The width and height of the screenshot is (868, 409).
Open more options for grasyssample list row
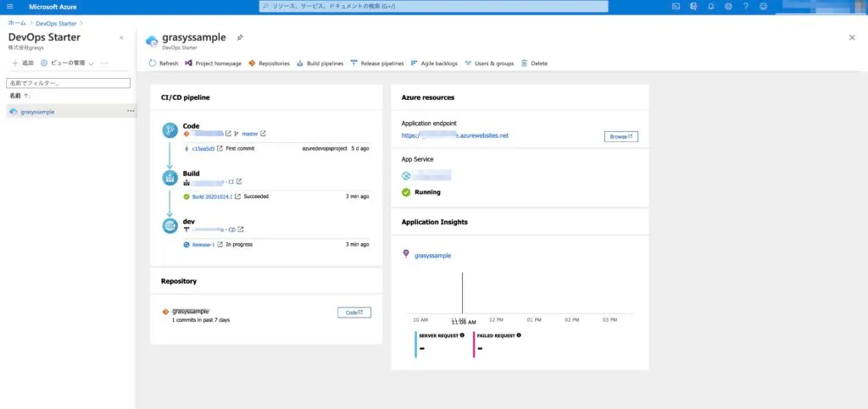(x=131, y=111)
